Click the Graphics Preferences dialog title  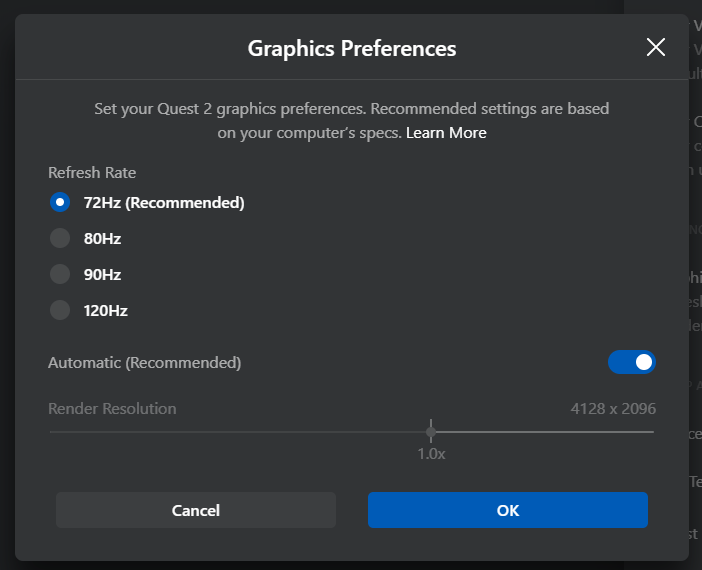pos(352,48)
